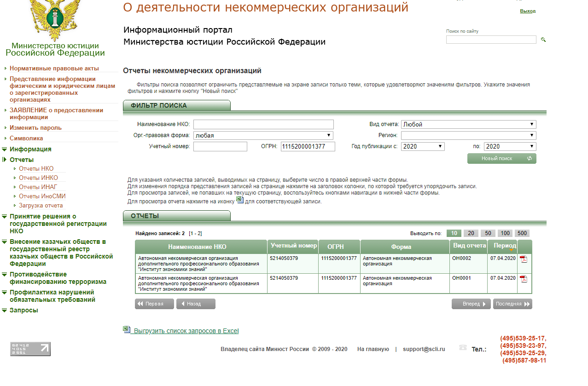
Task: Click the Вперед pagination button
Action: pyautogui.click(x=471, y=304)
